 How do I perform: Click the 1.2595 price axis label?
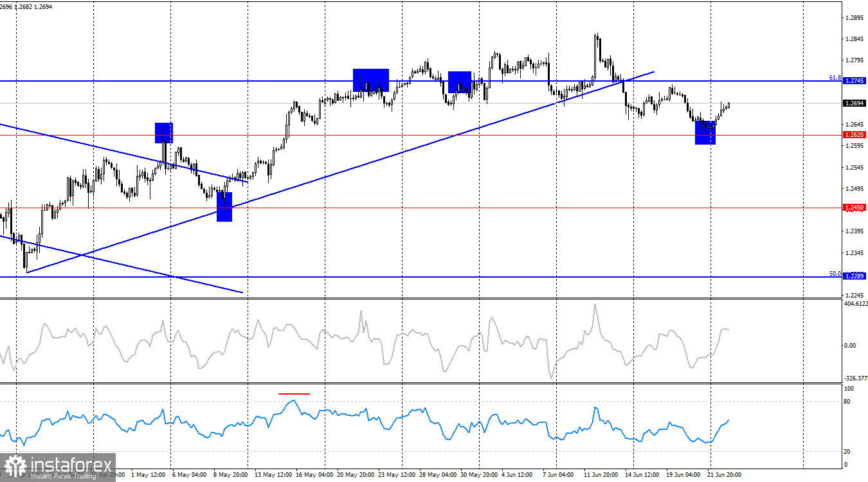click(x=856, y=146)
